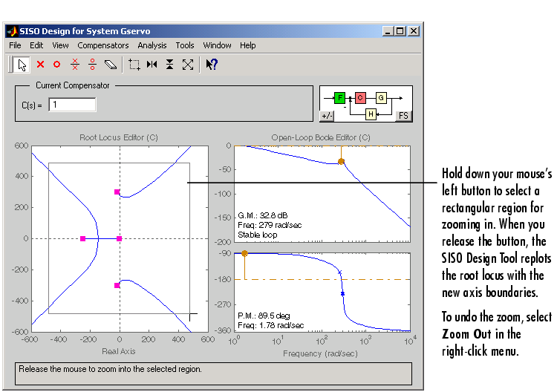
Task: Open the Compensators menu
Action: click(x=103, y=45)
